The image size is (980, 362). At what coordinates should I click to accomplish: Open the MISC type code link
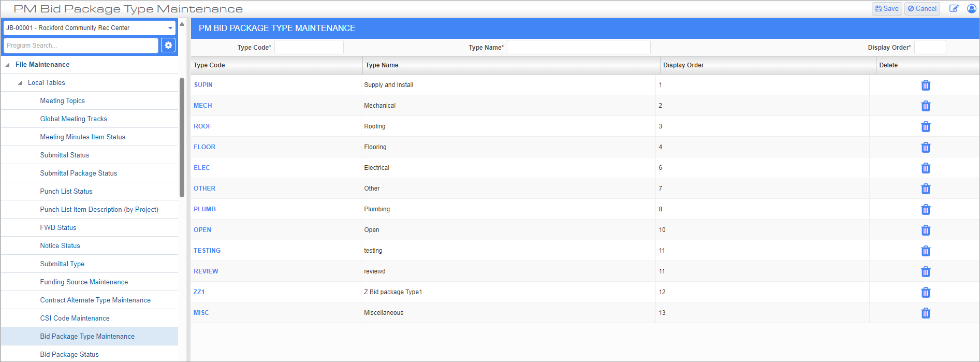click(201, 313)
